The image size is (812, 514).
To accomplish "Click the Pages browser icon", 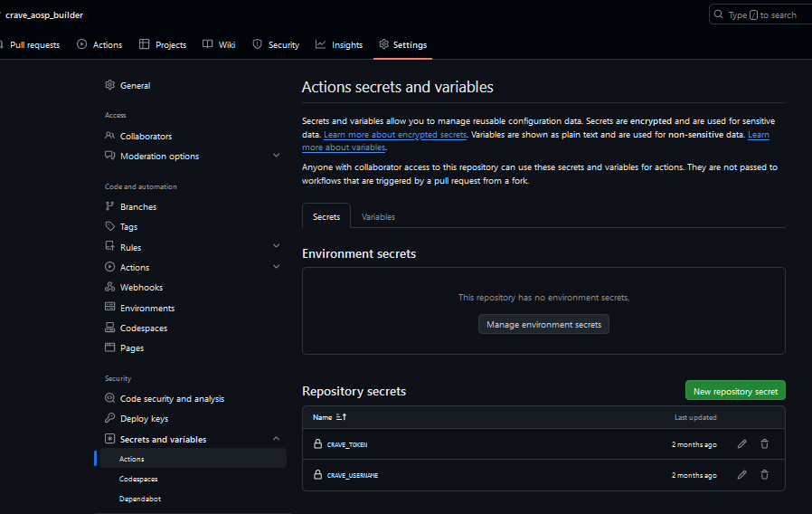I will coord(109,347).
